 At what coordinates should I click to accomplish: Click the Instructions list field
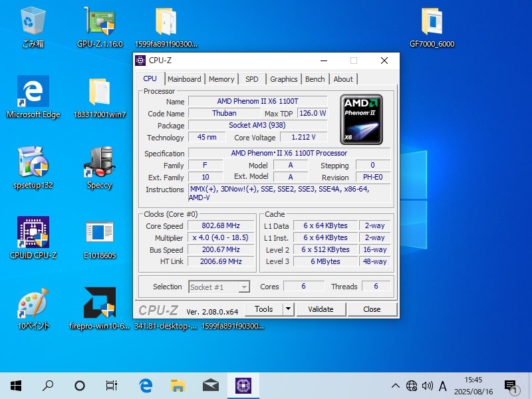(x=289, y=193)
